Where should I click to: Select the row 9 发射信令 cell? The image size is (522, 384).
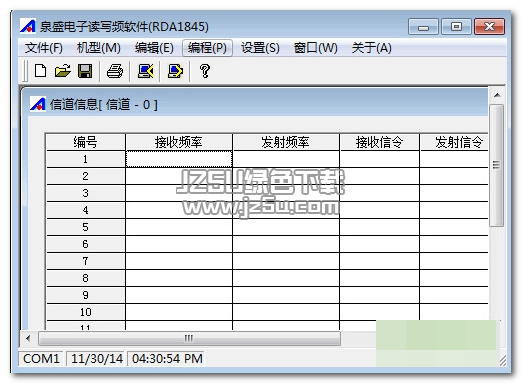pos(454,295)
